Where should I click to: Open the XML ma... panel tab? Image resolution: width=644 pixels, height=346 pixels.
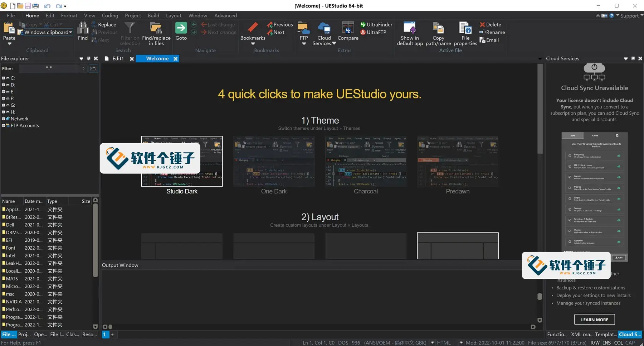(x=582, y=334)
